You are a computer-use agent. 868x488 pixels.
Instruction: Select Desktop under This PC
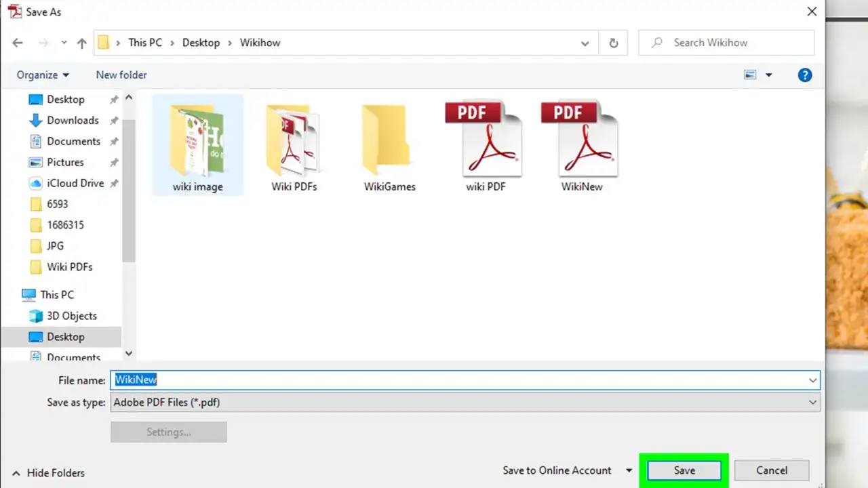65,337
